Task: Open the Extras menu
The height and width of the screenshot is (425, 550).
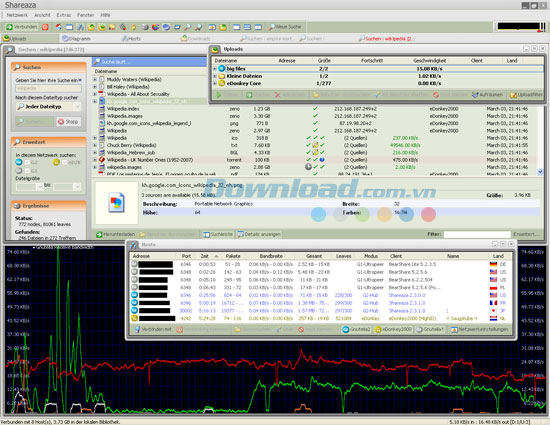Action: [64, 15]
